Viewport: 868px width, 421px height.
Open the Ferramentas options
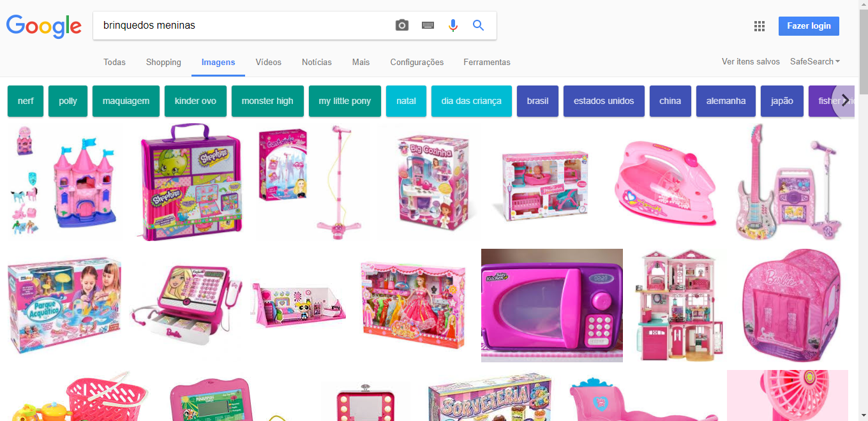(487, 63)
